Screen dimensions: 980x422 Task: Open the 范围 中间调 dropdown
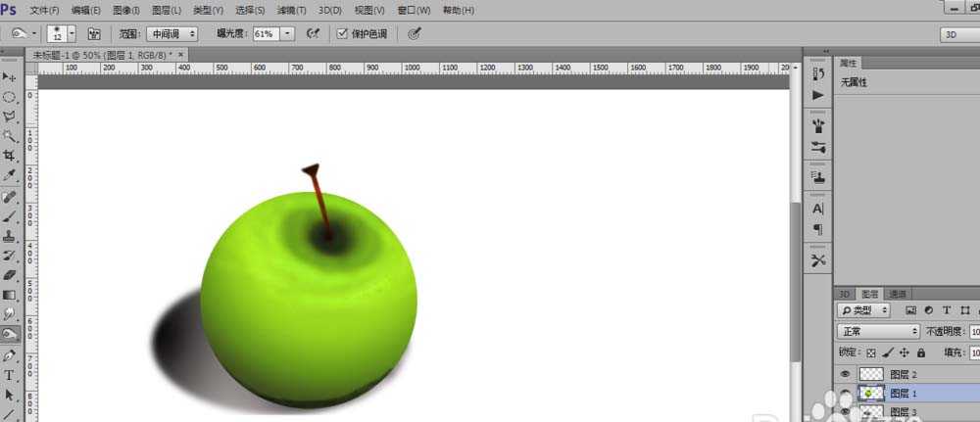pyautogui.click(x=171, y=33)
